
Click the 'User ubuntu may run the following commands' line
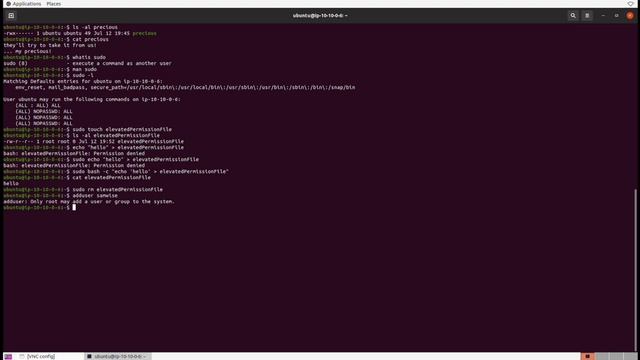tap(92, 100)
